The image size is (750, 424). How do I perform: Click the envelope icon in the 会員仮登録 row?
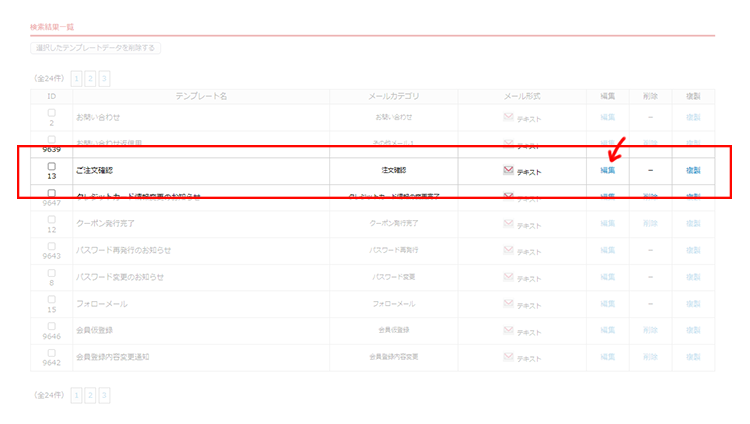pyautogui.click(x=508, y=330)
